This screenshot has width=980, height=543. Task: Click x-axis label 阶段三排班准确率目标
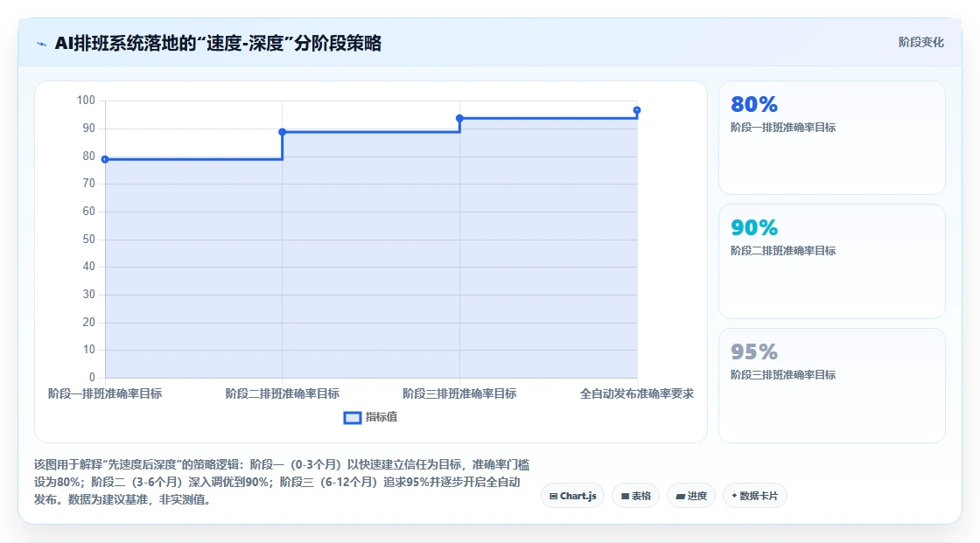[459, 393]
